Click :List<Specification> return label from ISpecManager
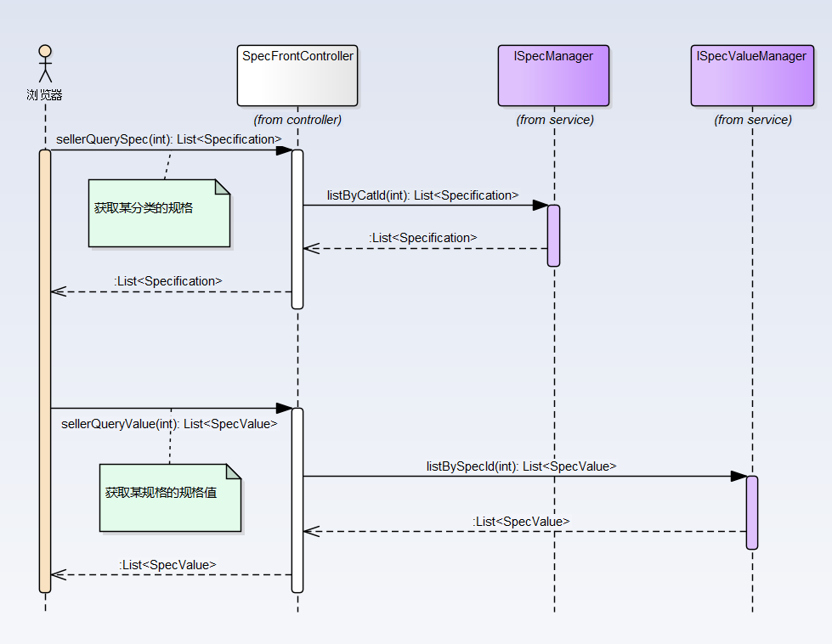Screen dimensions: 832x644 [x=423, y=238]
